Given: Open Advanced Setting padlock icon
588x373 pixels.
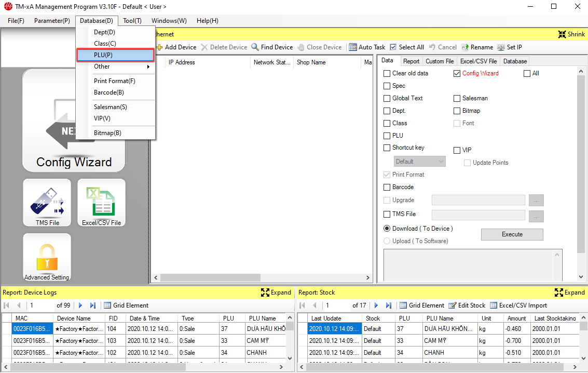Looking at the screenshot, I should coord(47,258).
